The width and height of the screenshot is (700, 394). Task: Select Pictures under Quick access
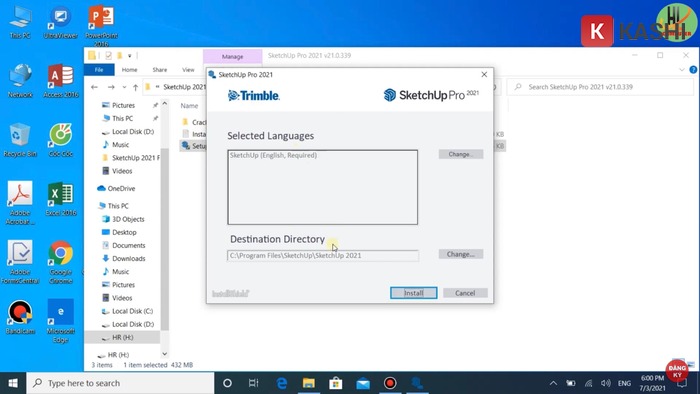coord(123,105)
